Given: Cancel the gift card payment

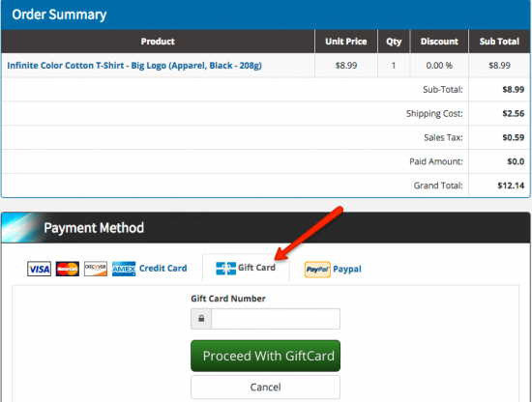Looking at the screenshot, I should pos(265,388).
